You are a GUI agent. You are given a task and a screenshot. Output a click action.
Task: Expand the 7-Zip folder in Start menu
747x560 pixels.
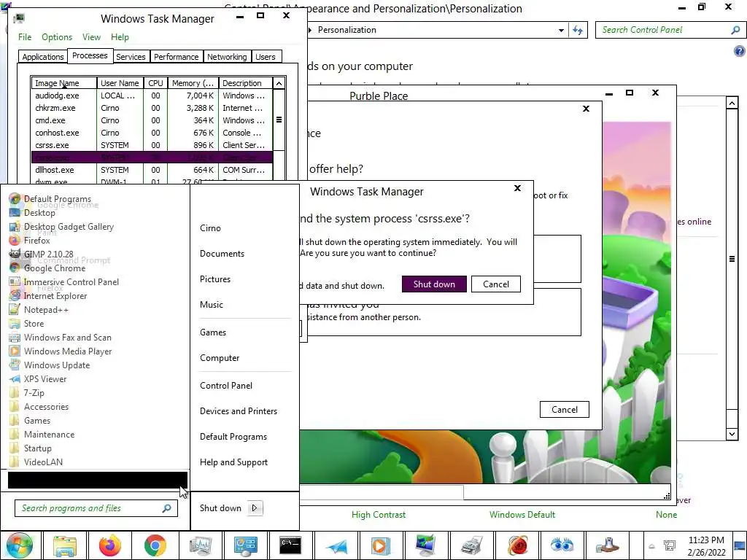click(x=27, y=392)
